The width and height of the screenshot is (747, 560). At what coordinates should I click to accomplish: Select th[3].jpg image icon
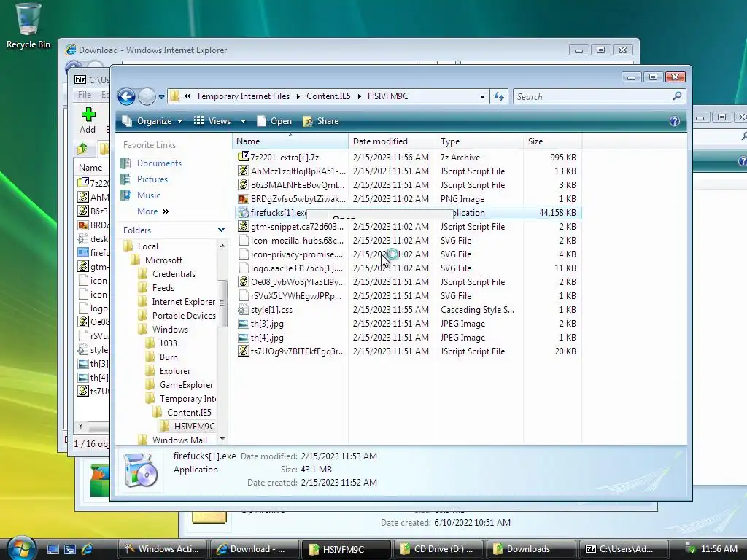coord(244,323)
